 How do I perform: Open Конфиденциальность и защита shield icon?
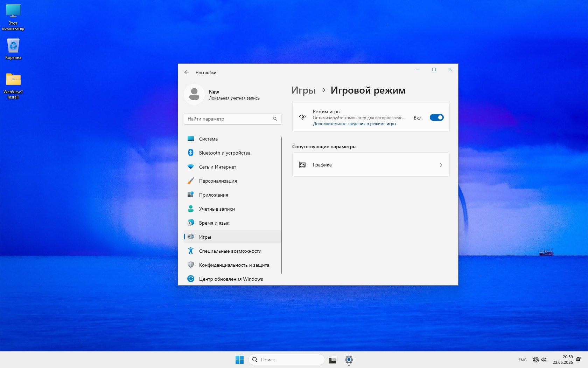coord(191,265)
